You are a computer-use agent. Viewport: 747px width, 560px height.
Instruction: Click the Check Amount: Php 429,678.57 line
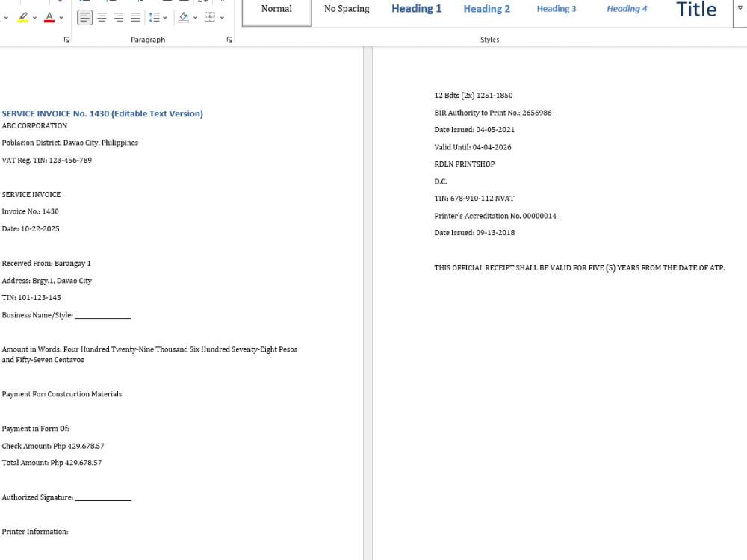pyautogui.click(x=53, y=447)
